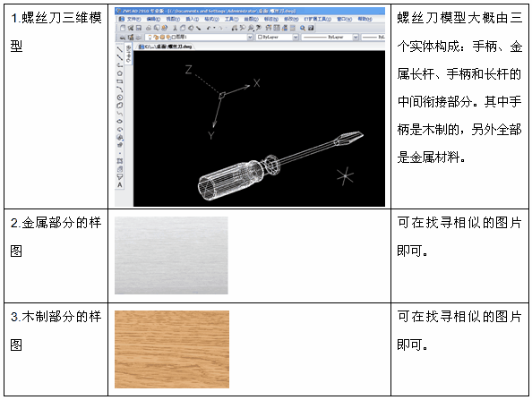Click the Print icon in toolbar
532x400 pixels.
tap(149, 28)
